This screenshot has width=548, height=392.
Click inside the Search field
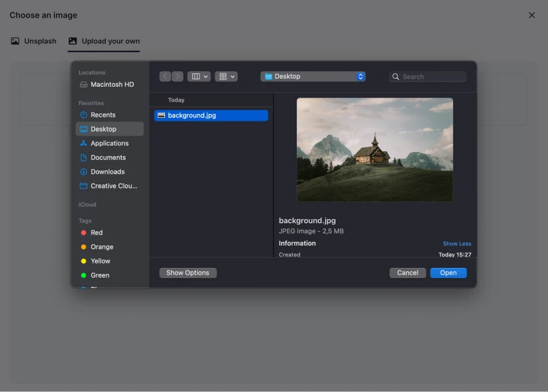coord(427,77)
